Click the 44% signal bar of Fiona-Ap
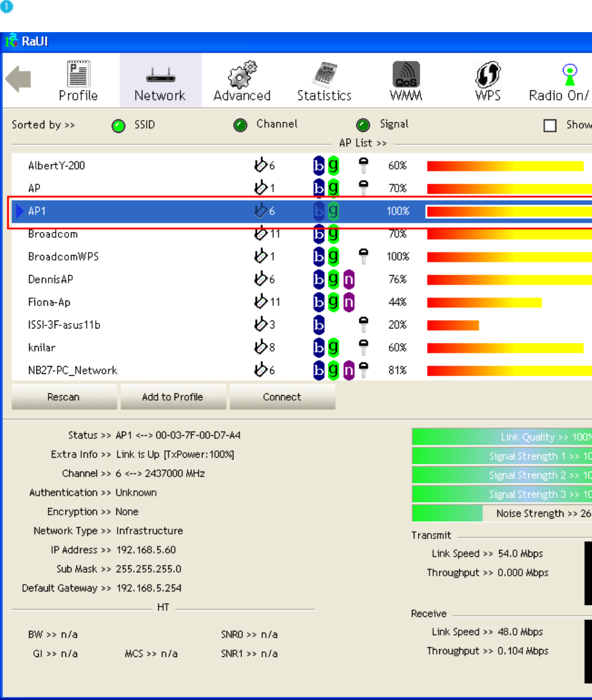The height and width of the screenshot is (700, 592). [x=484, y=302]
